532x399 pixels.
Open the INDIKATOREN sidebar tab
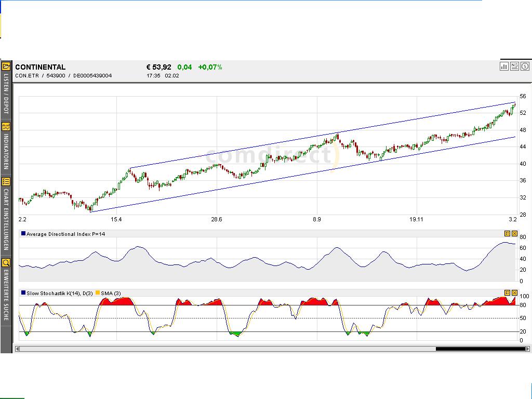click(x=6, y=151)
